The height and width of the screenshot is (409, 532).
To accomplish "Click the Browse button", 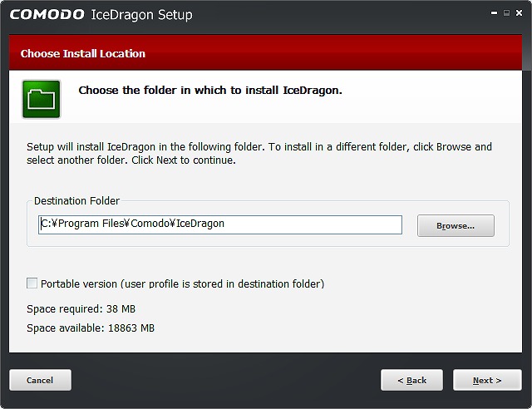I will 456,226.
